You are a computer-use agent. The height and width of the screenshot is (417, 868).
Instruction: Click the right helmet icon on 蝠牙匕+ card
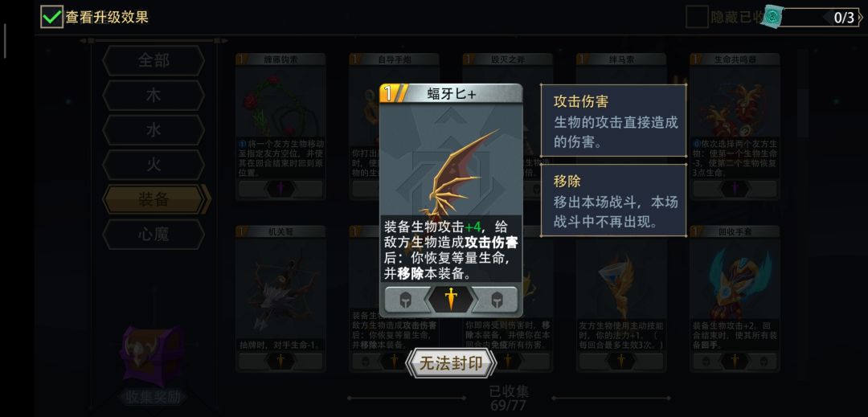pyautogui.click(x=496, y=300)
